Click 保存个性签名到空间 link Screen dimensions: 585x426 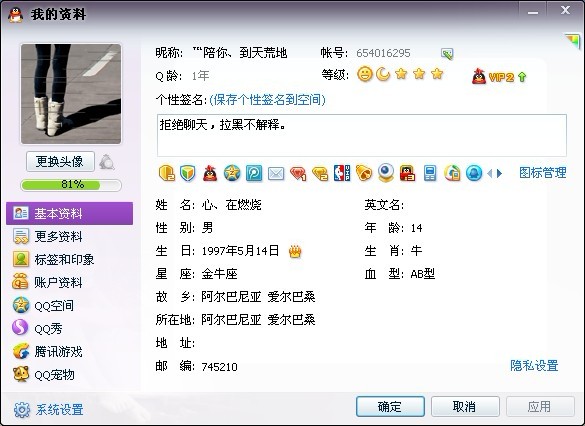click(x=267, y=100)
